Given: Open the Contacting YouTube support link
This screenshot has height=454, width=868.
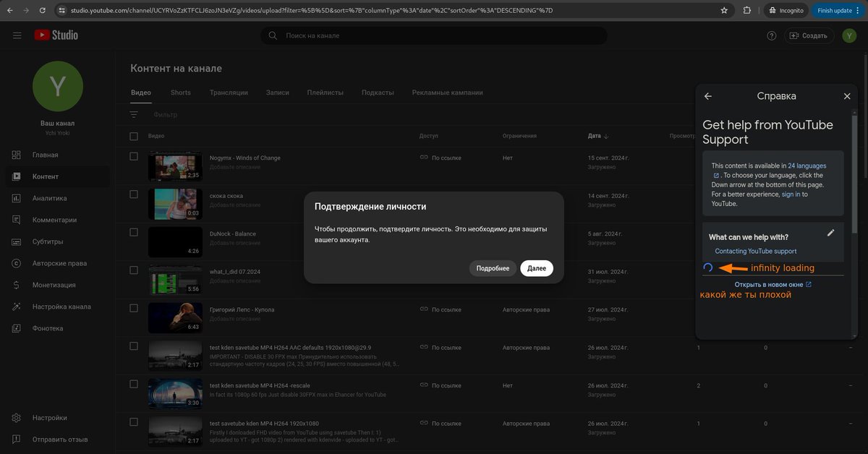Looking at the screenshot, I should coord(754,251).
